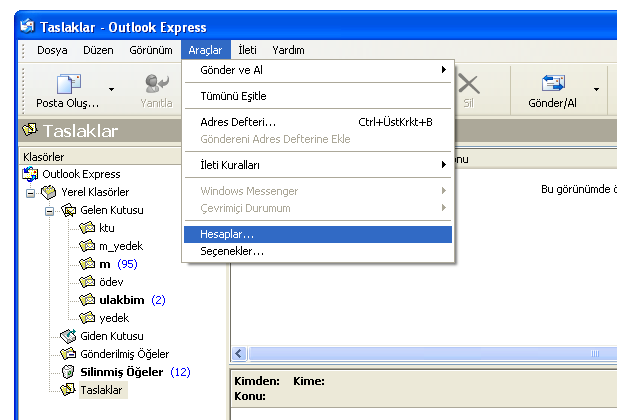Click the bold m folder icon

[x=87, y=264]
